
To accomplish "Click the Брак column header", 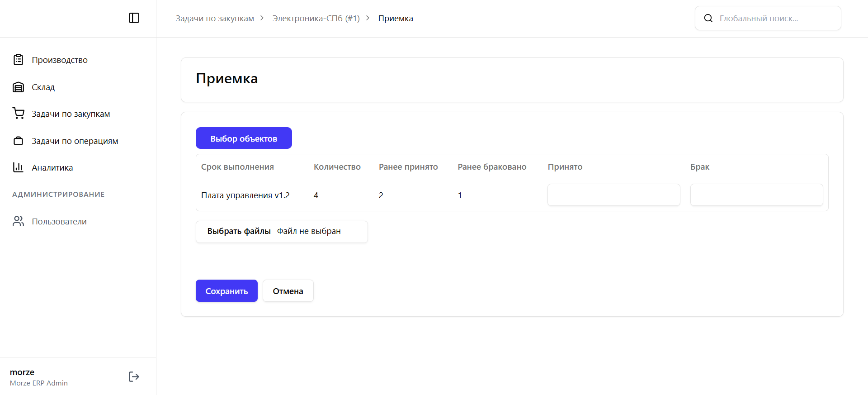I will pyautogui.click(x=700, y=167).
